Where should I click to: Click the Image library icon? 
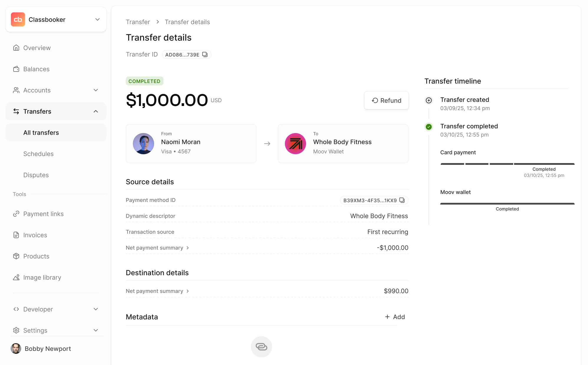point(16,277)
